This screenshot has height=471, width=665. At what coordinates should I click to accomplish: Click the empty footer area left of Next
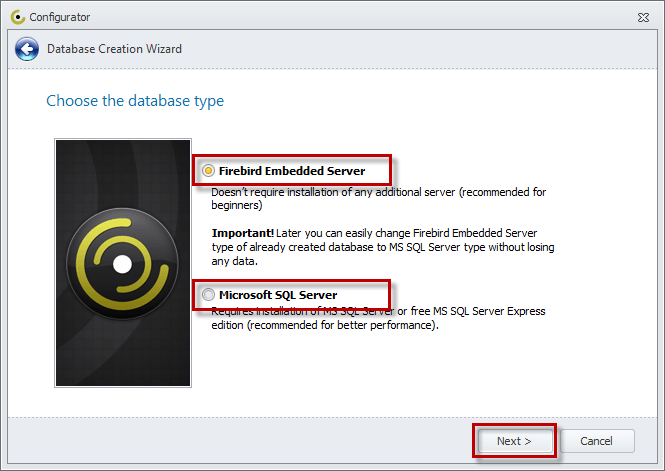[x=240, y=441]
